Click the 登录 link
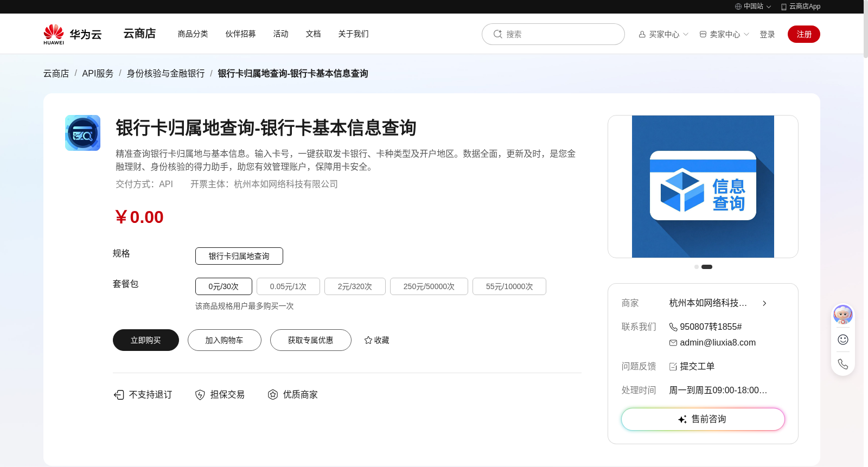This screenshot has height=467, width=868. (x=767, y=34)
